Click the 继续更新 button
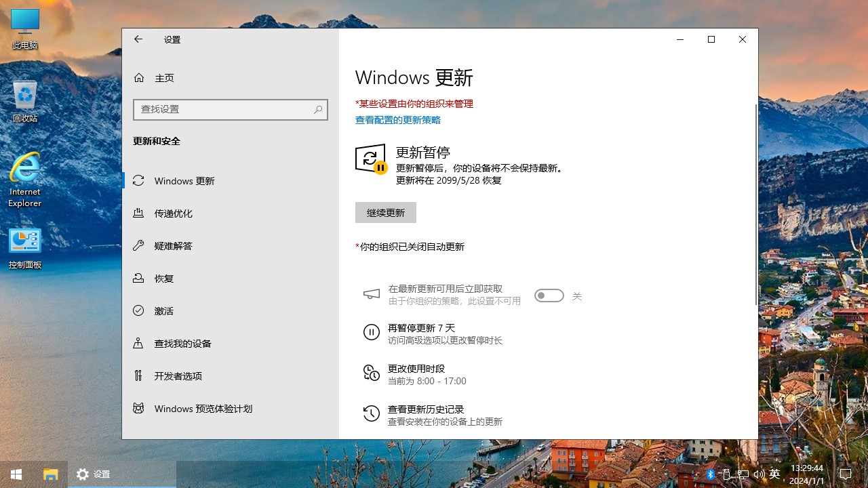868x488 pixels. coord(386,213)
